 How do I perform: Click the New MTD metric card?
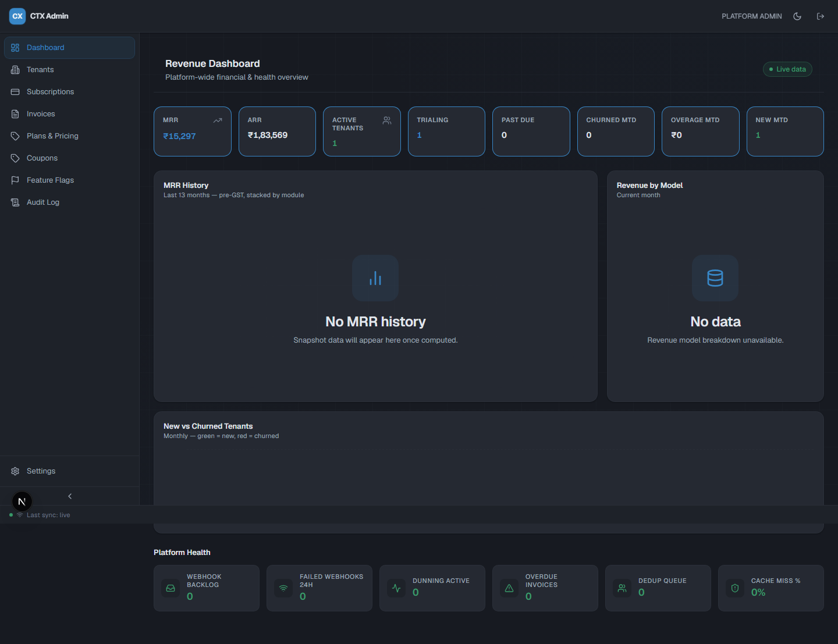click(x=785, y=131)
